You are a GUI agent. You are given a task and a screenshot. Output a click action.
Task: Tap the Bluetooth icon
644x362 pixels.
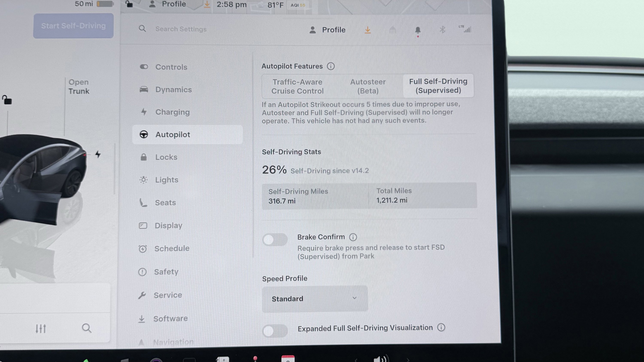click(442, 30)
